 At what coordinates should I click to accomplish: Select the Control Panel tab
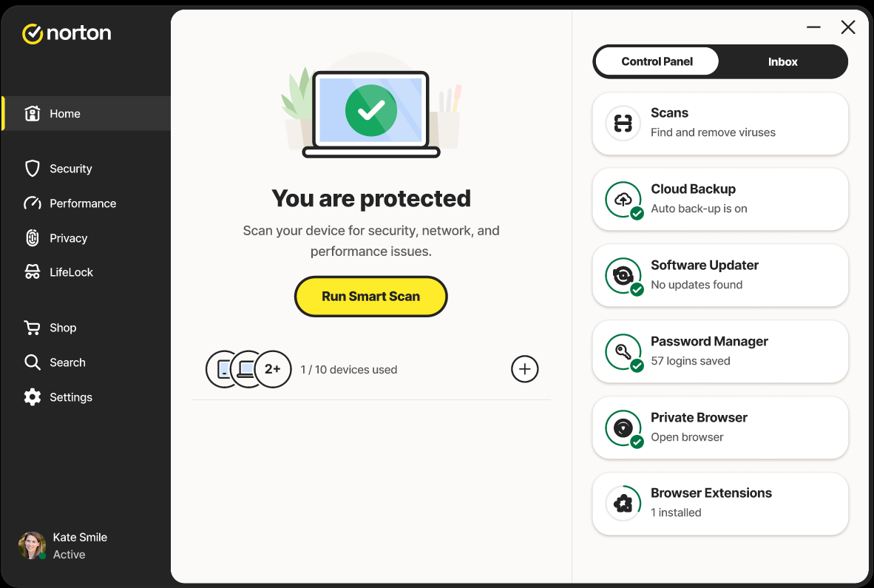point(657,62)
